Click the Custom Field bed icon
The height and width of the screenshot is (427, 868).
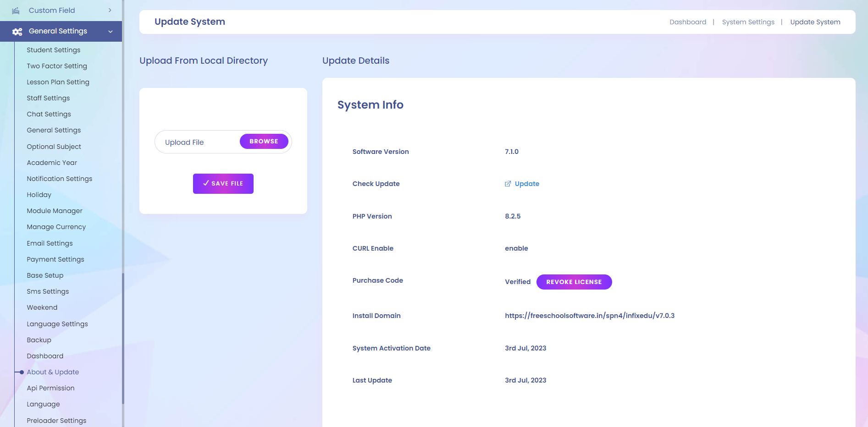[x=16, y=11]
